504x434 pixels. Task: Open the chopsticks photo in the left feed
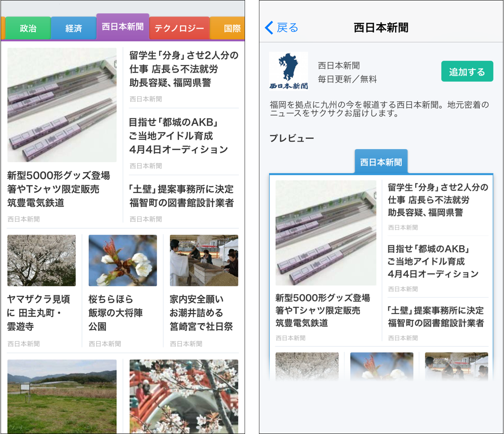62,105
